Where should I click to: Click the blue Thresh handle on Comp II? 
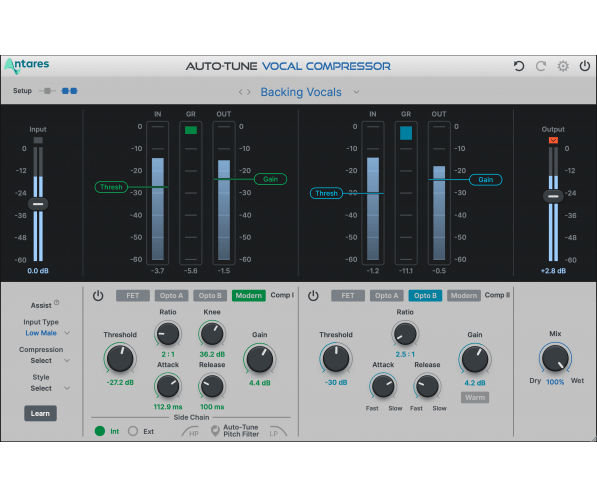[326, 193]
